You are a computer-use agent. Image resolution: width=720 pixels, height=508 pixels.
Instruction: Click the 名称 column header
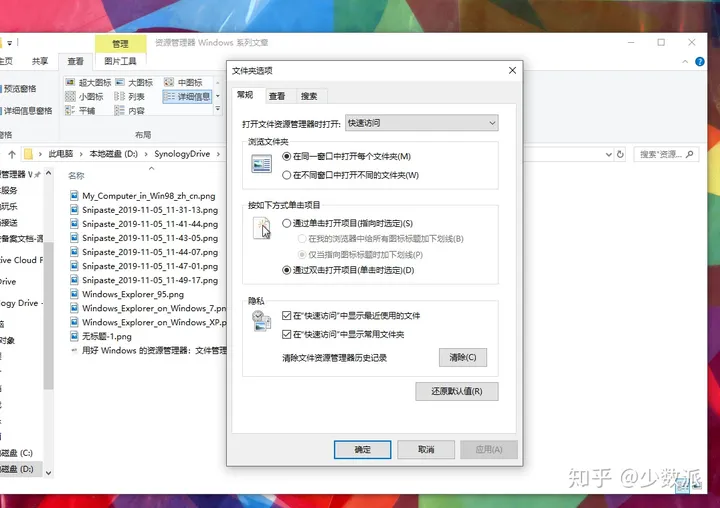coord(76,175)
